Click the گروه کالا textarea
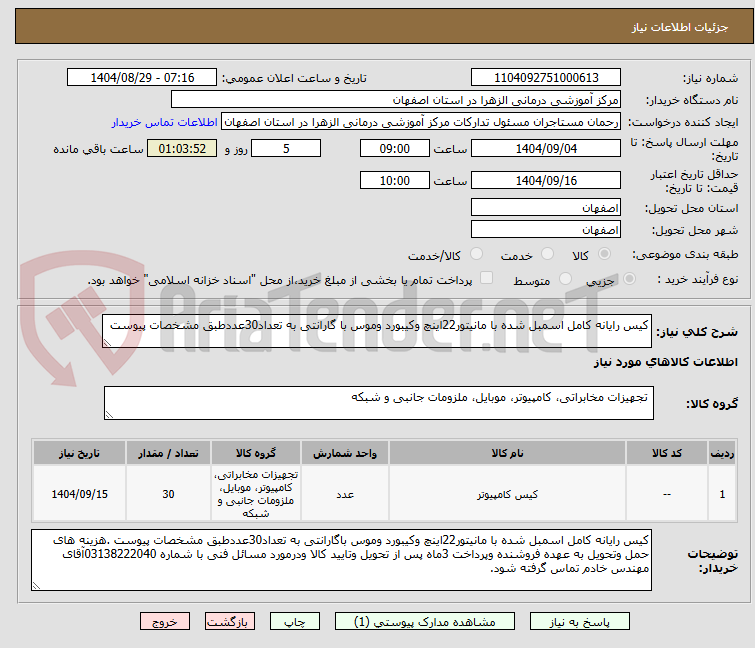 click(x=379, y=403)
